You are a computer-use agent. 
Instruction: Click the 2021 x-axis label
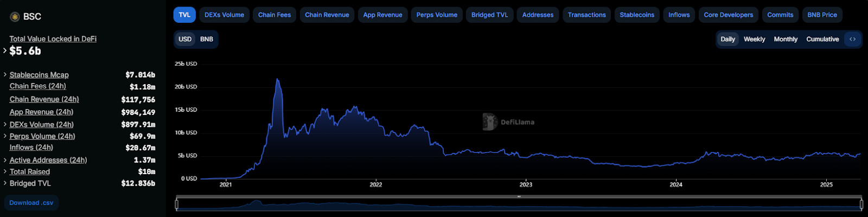click(x=226, y=184)
